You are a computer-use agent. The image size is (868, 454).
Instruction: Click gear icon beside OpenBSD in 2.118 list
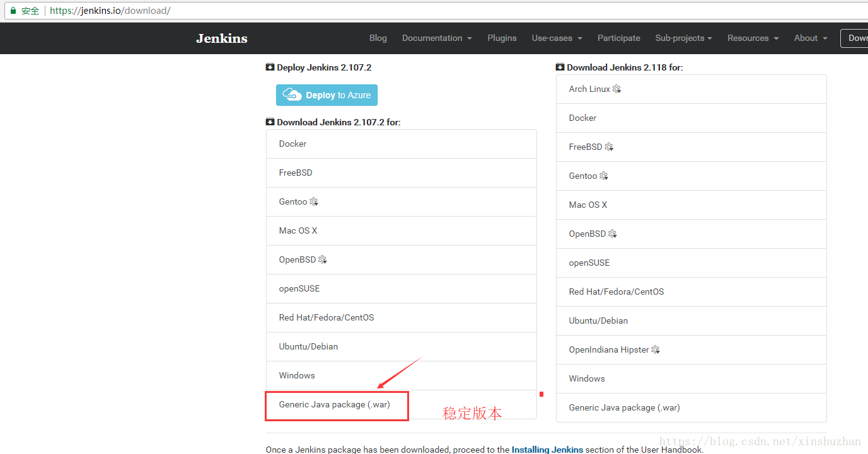click(613, 234)
